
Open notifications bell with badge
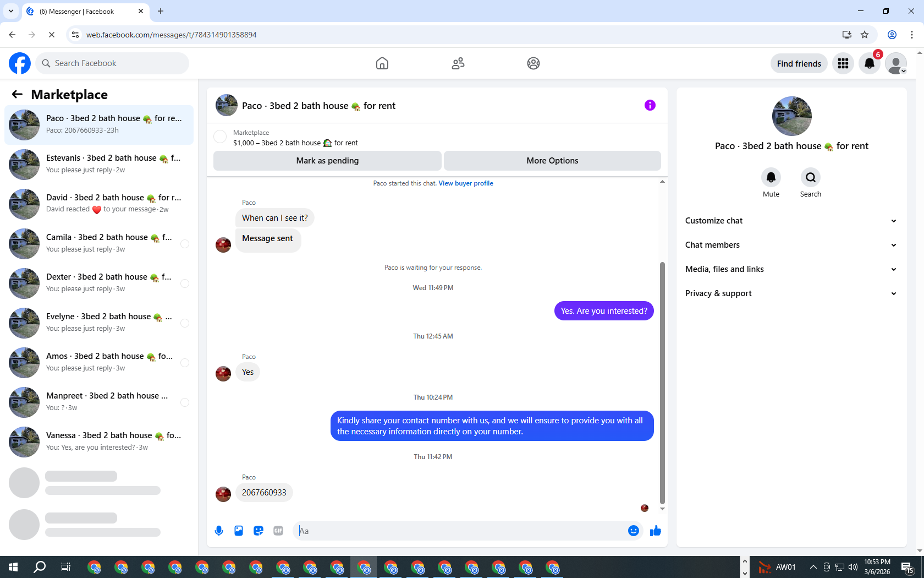[870, 63]
